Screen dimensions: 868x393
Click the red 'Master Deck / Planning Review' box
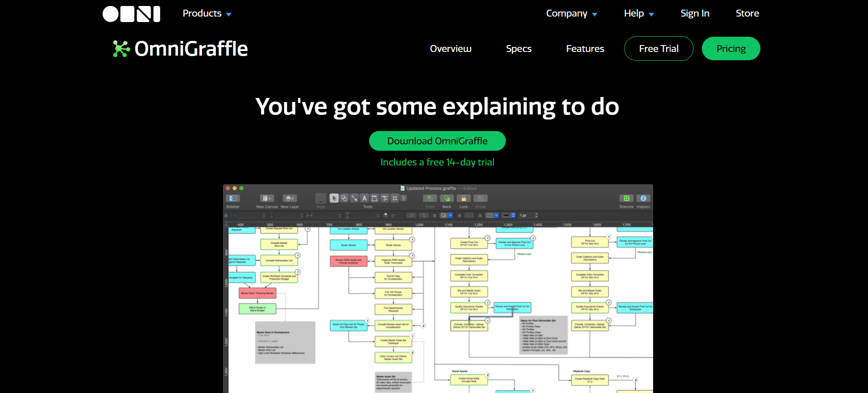pyautogui.click(x=257, y=293)
